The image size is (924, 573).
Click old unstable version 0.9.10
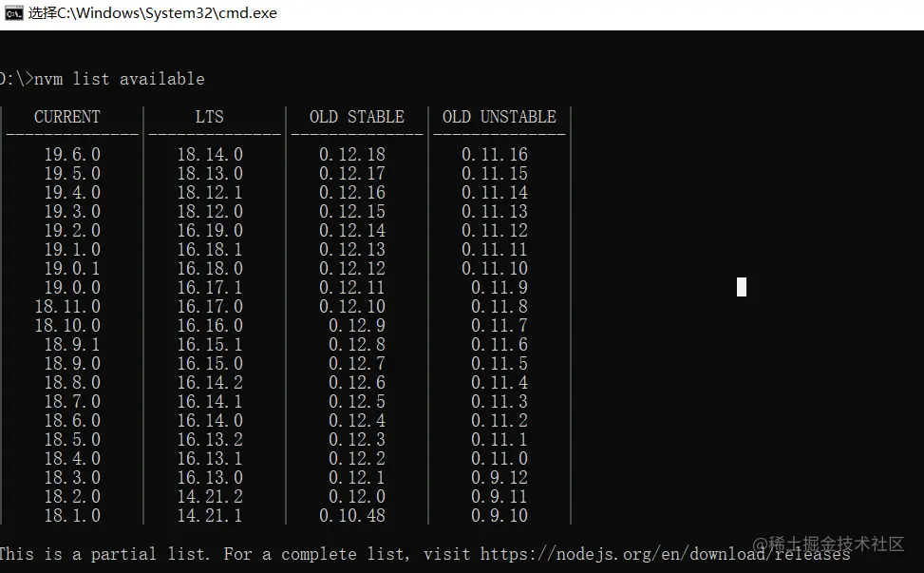point(500,515)
